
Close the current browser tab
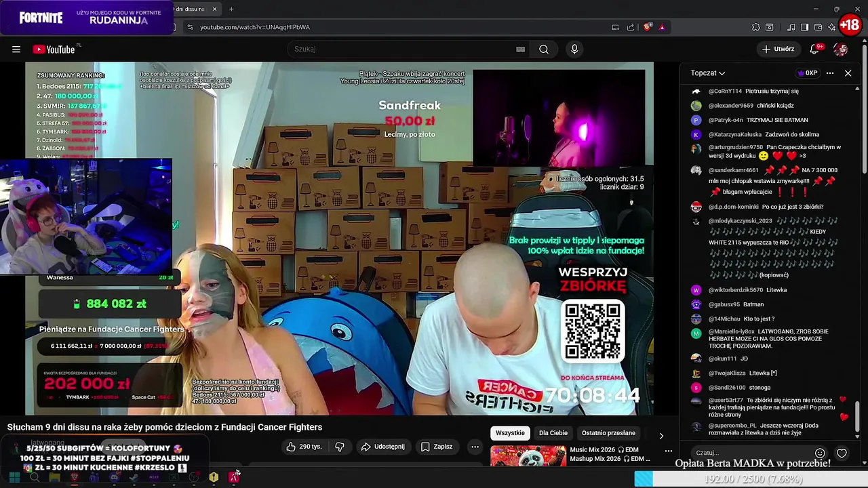pos(215,9)
